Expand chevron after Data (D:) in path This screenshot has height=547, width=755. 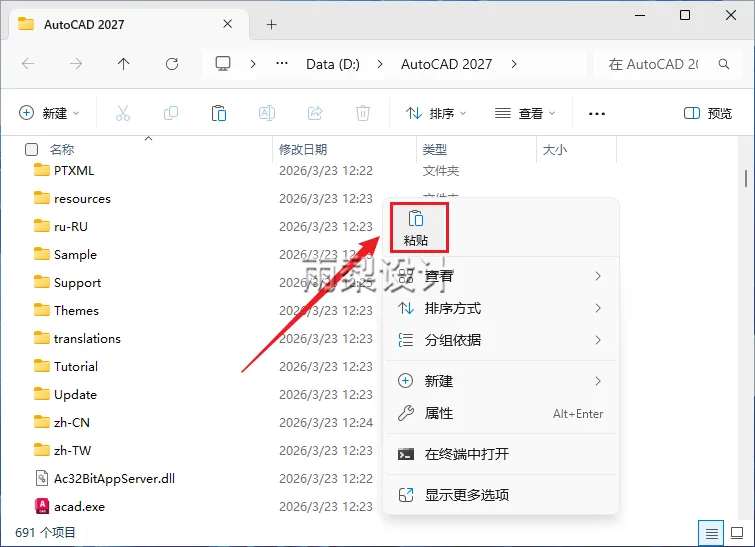380,64
